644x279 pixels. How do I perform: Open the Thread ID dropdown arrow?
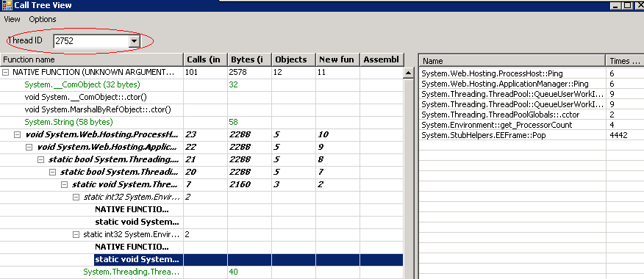tap(135, 40)
